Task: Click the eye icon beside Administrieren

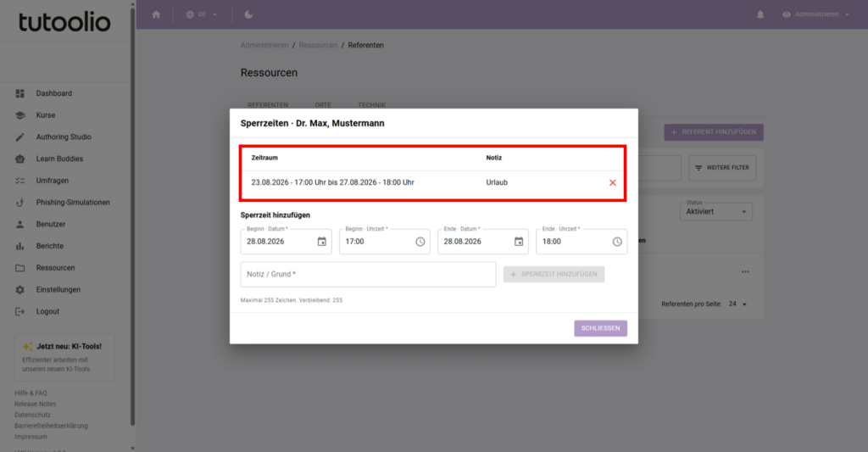Action: point(787,14)
